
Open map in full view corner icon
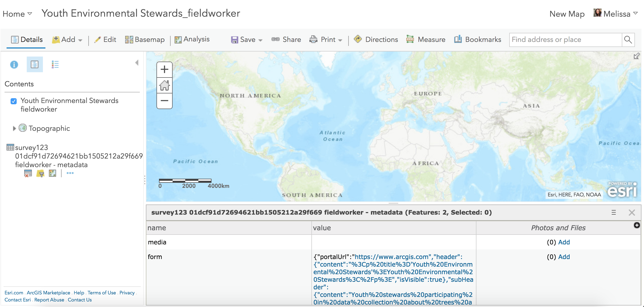coord(636,56)
